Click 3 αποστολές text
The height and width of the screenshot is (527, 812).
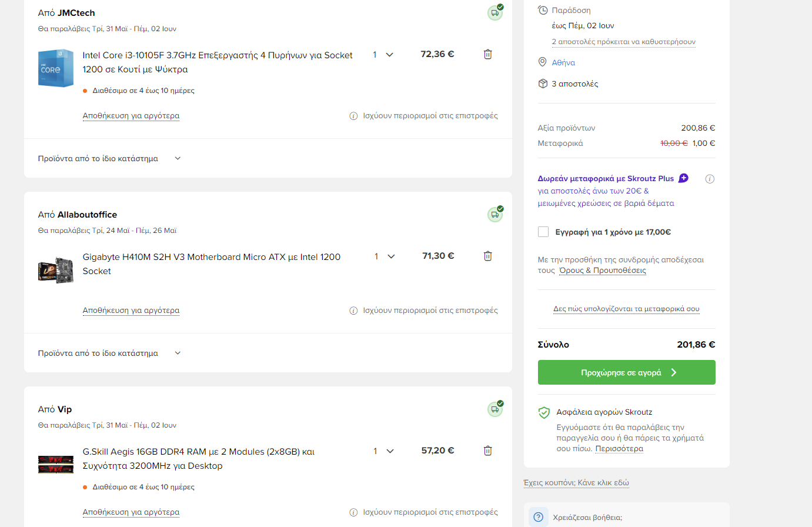[575, 84]
